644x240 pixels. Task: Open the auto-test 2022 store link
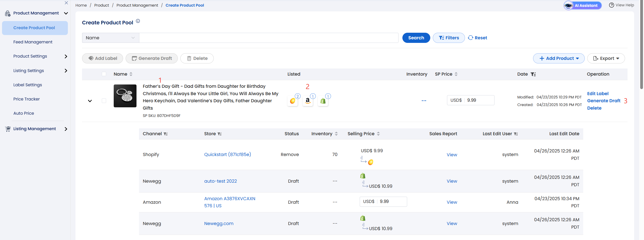pyautogui.click(x=220, y=181)
